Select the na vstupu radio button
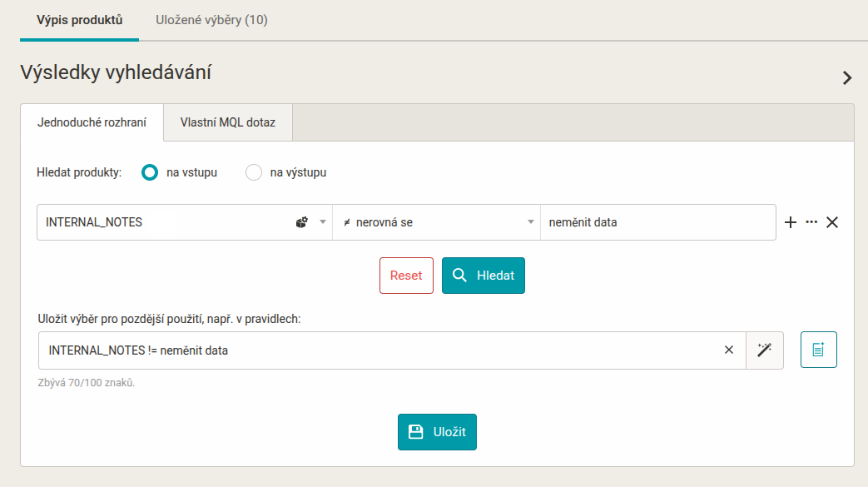868x487 pixels. [150, 172]
